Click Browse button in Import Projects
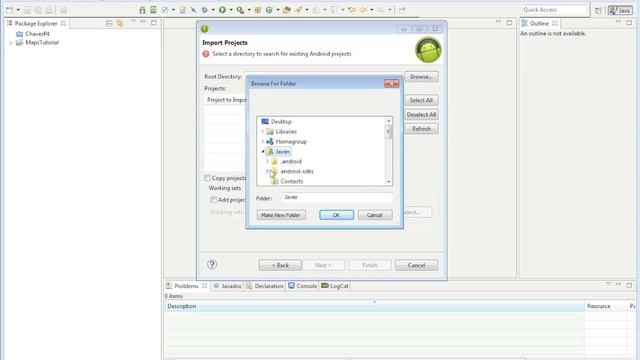Viewport: 640px width, 360px height. pyautogui.click(x=421, y=77)
